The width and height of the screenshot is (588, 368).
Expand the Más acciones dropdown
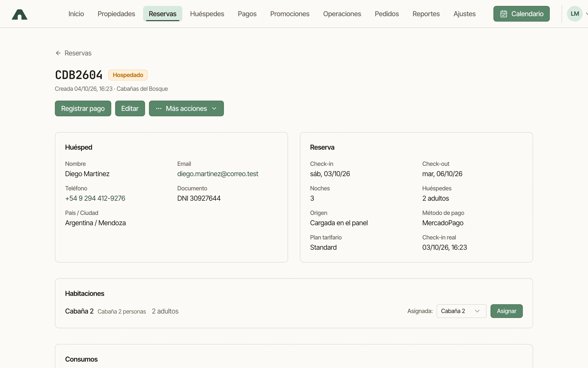click(186, 108)
